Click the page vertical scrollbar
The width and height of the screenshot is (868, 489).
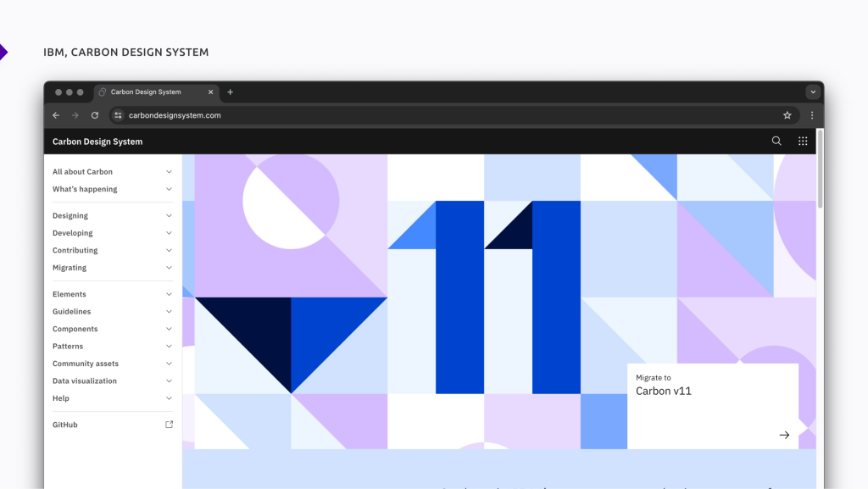click(820, 169)
